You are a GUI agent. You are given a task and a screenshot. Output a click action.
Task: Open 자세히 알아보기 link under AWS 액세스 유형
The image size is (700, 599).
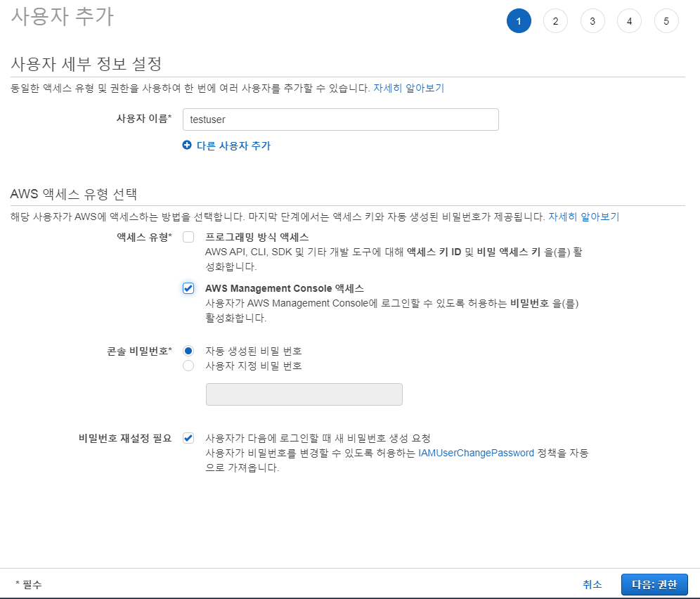(583, 217)
